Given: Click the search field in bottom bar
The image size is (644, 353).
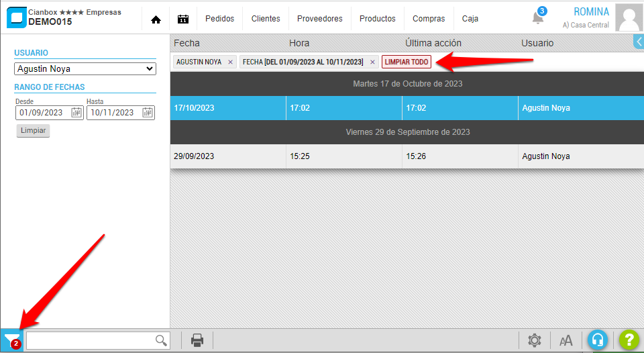Looking at the screenshot, I should pos(91,340).
